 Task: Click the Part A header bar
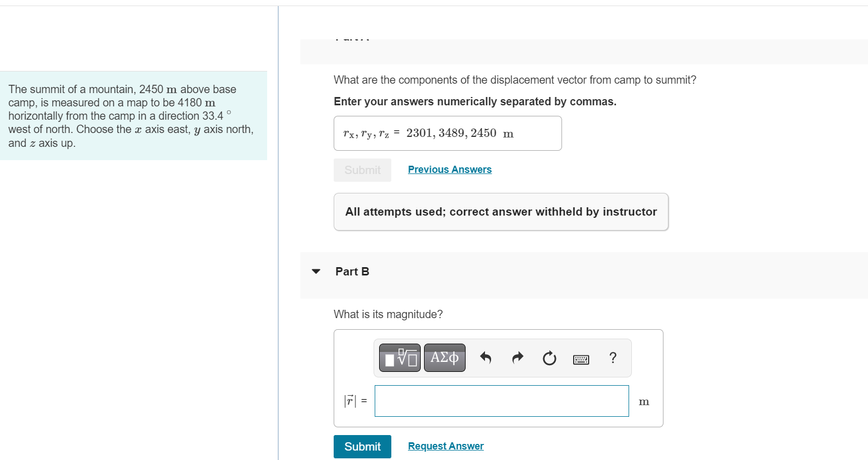pyautogui.click(x=584, y=52)
